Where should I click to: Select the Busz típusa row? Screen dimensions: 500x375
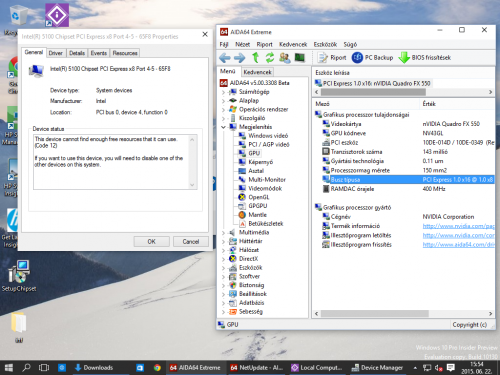coord(408,180)
